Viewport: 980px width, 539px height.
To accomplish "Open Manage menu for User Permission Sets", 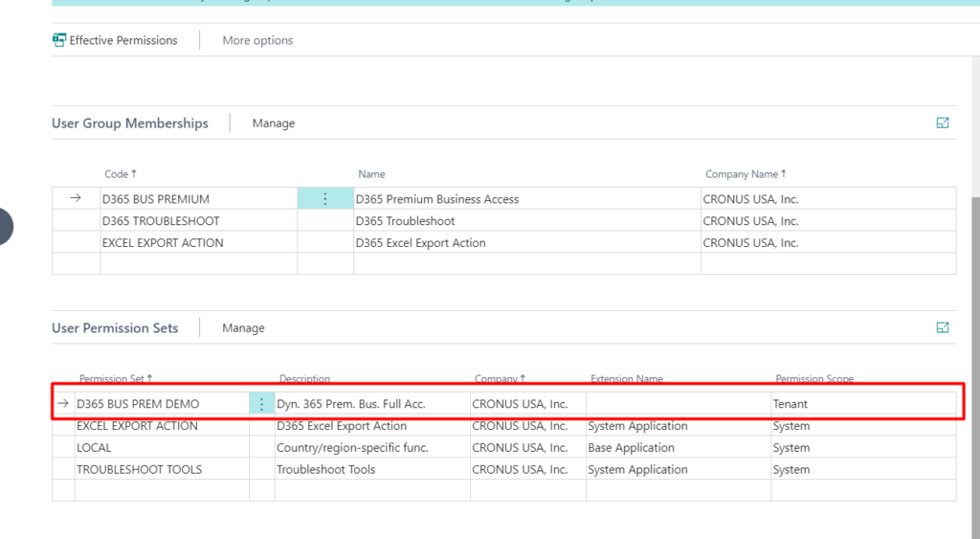I will point(243,327).
